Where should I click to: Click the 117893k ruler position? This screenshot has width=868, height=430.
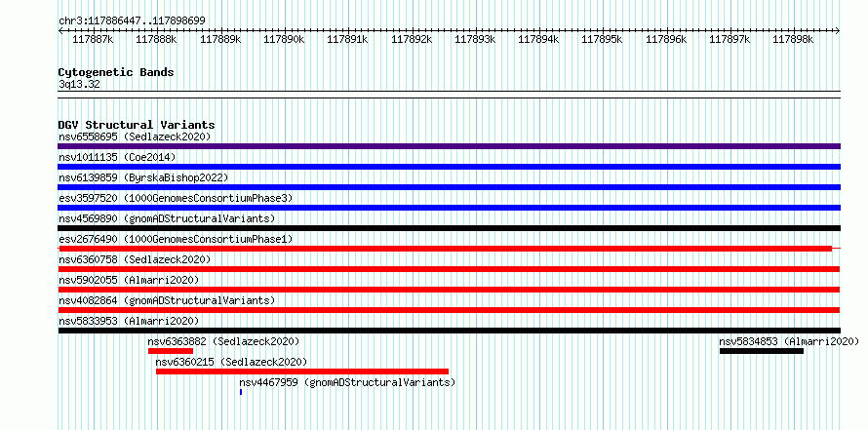(475, 39)
